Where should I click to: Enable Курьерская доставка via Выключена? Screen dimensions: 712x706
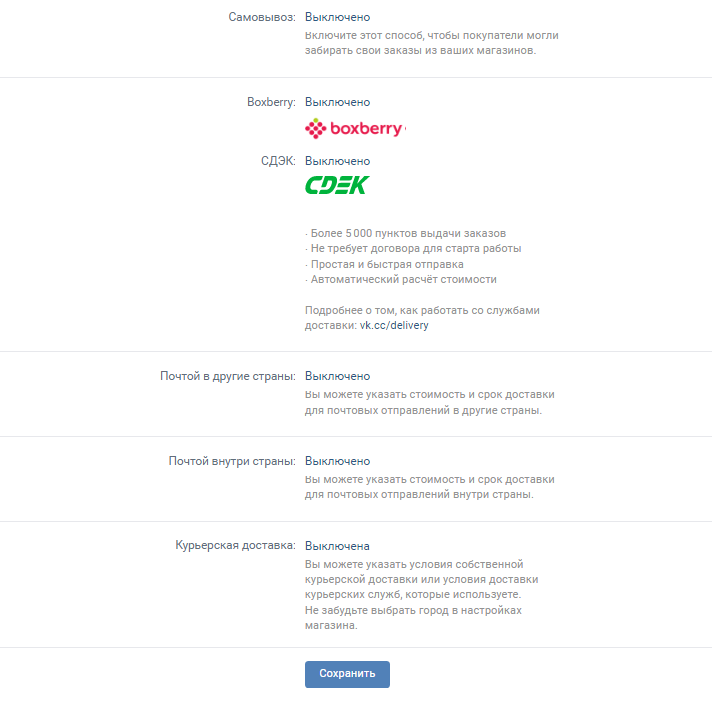coord(337,546)
